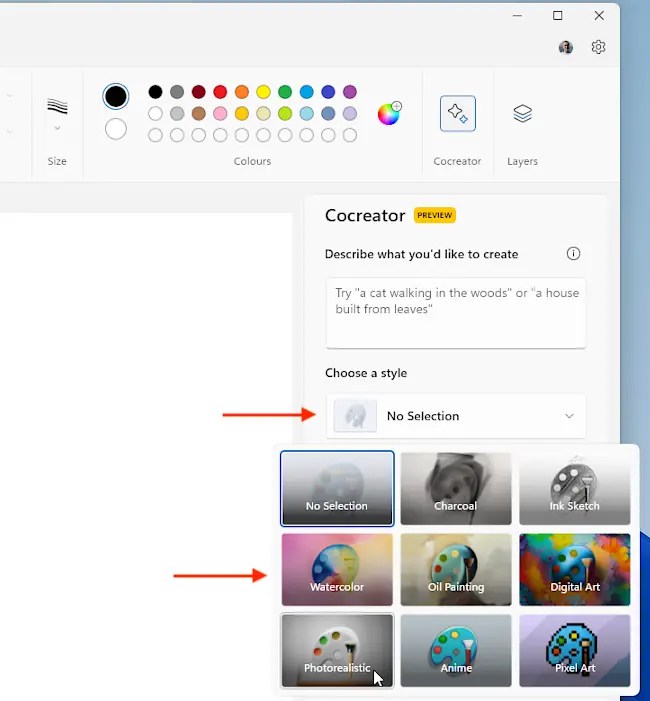Choose the Ink Sketch style tile
The image size is (650, 701).
point(575,488)
